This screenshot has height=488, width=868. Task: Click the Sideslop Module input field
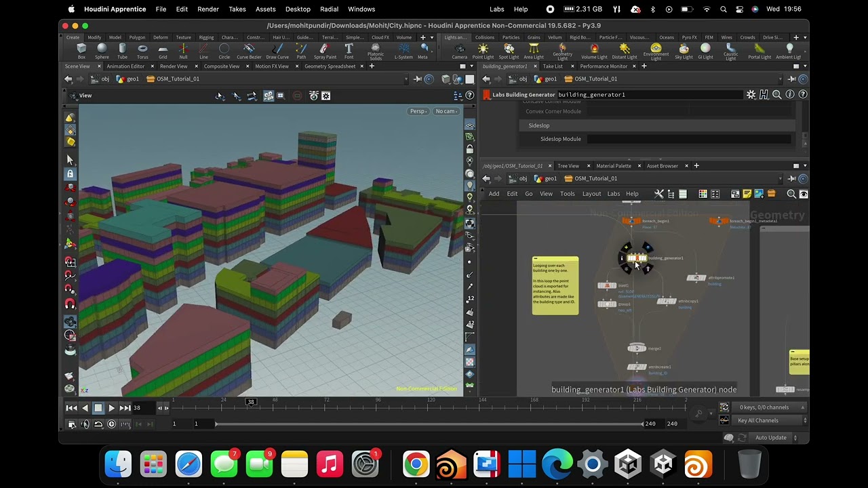pyautogui.click(x=688, y=139)
